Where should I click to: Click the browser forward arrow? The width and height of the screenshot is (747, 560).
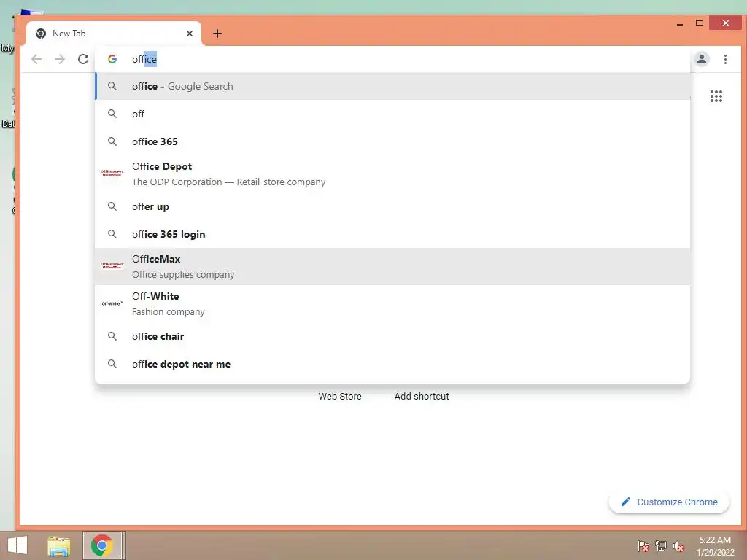[x=60, y=59]
